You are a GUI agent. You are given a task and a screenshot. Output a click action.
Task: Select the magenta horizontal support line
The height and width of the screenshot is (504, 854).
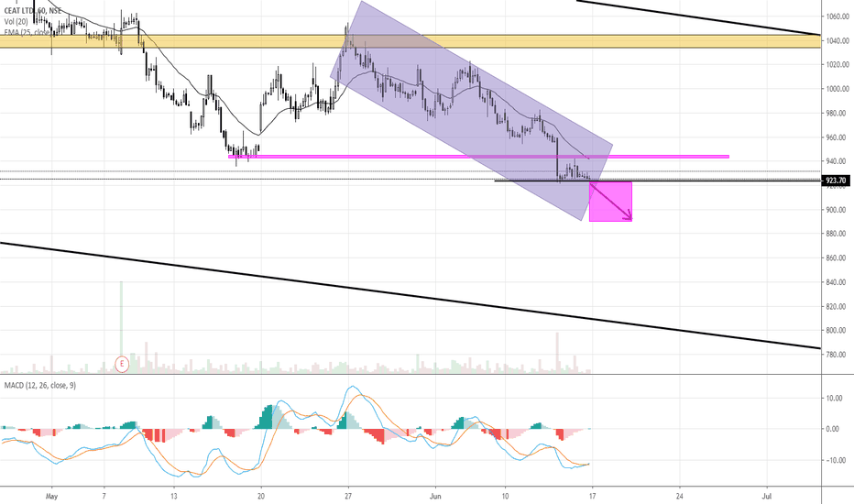478,157
